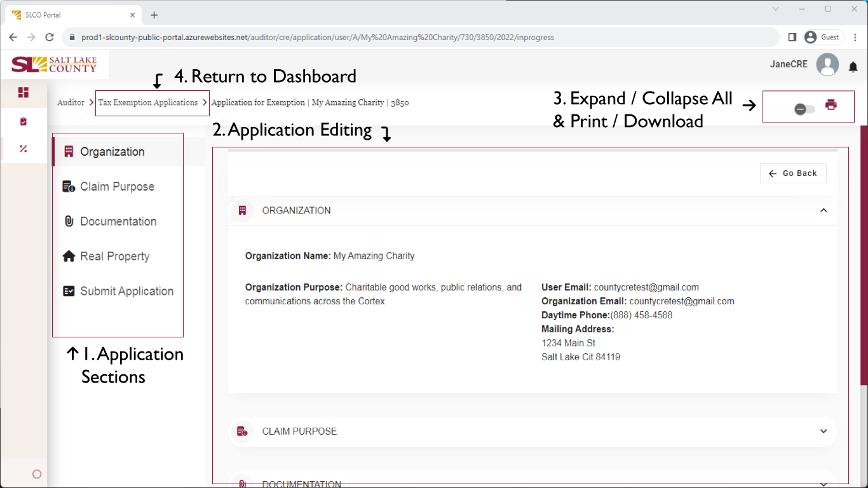Open Submit Application section
Viewport: 868px width, 488px height.
point(126,292)
